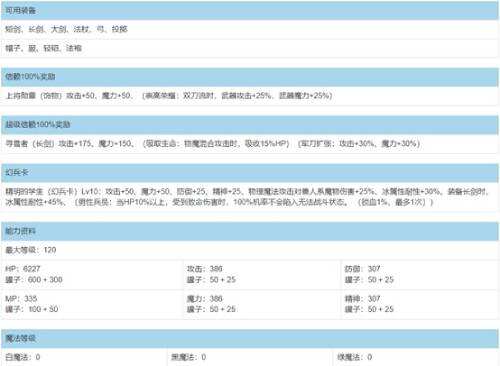The width and height of the screenshot is (500, 366).
Task: Click the reward line with 攻击+50、魔力+50
Action: tap(250, 96)
